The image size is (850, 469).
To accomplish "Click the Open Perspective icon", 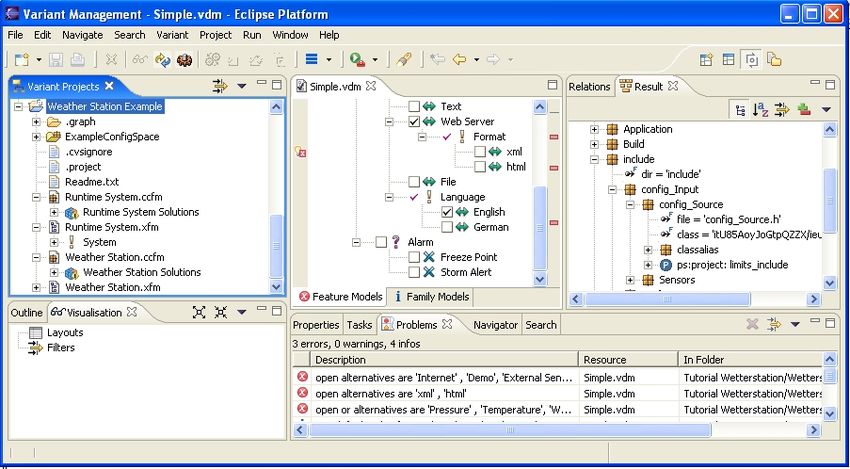I will coord(706,60).
